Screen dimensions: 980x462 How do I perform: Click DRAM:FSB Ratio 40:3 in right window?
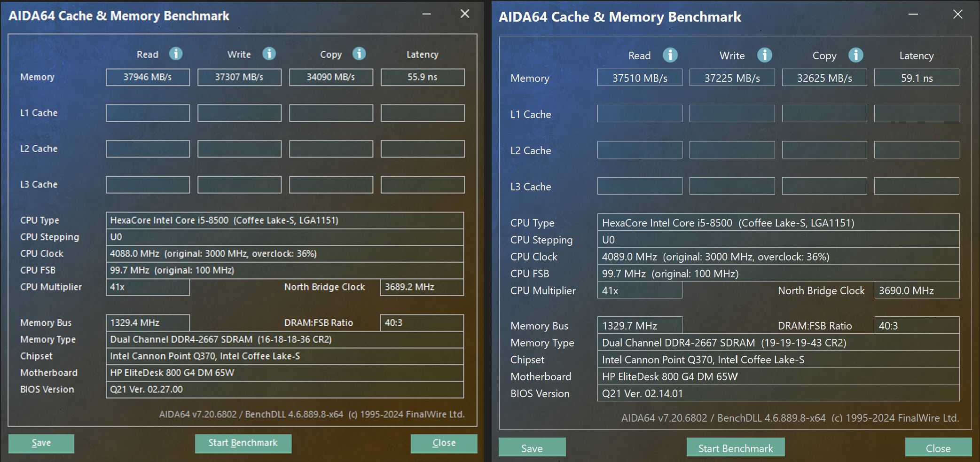tap(917, 326)
